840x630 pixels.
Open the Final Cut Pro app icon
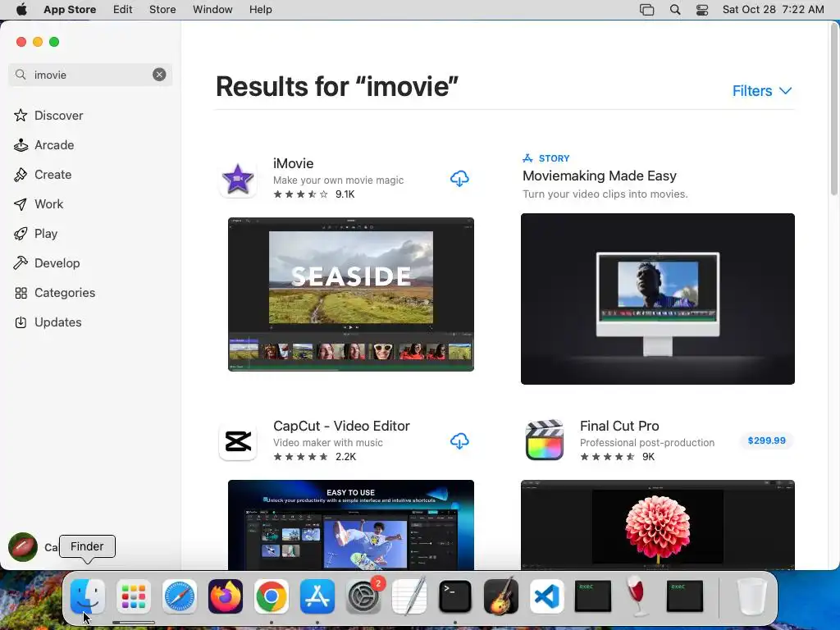(545, 441)
